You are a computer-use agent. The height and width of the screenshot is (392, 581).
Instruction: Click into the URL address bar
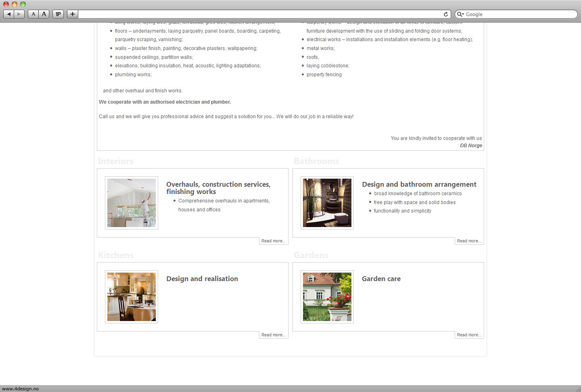(x=258, y=14)
